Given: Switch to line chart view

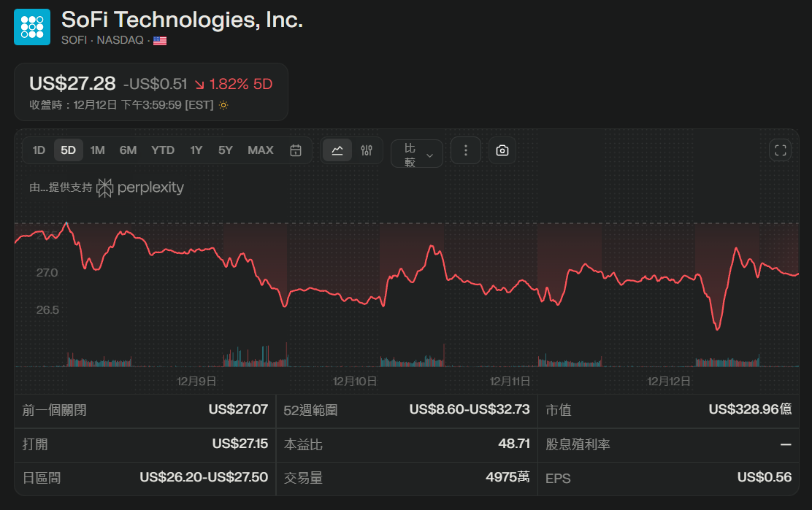Looking at the screenshot, I should 337,150.
